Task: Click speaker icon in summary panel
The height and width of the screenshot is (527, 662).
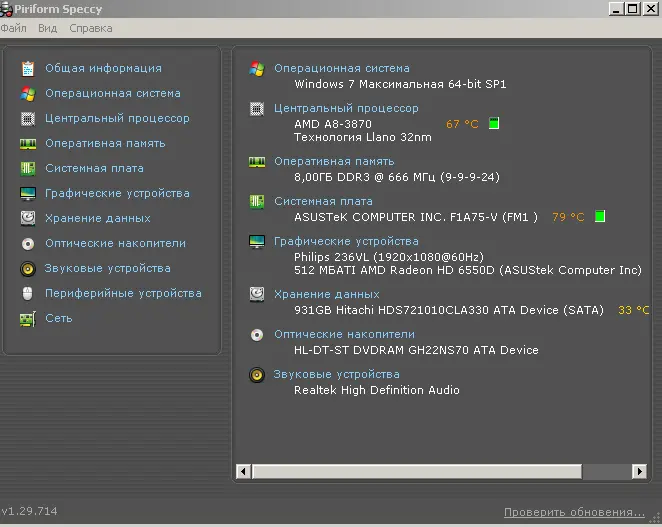Action: 257,375
